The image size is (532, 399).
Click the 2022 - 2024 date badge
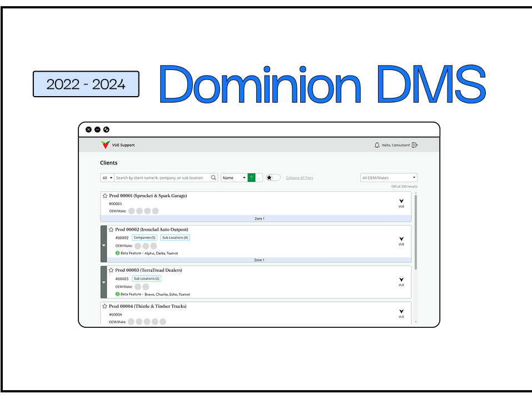point(86,84)
